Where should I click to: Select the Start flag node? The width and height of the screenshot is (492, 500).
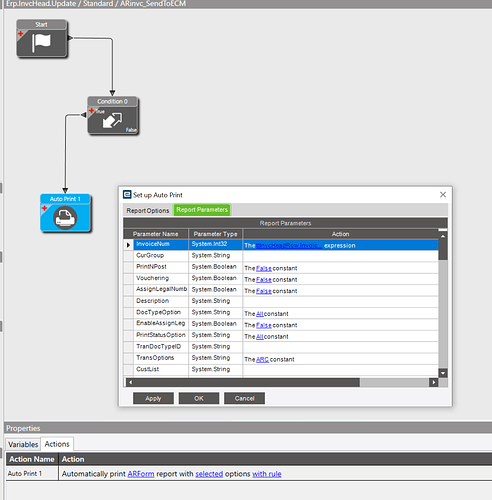tap(42, 39)
